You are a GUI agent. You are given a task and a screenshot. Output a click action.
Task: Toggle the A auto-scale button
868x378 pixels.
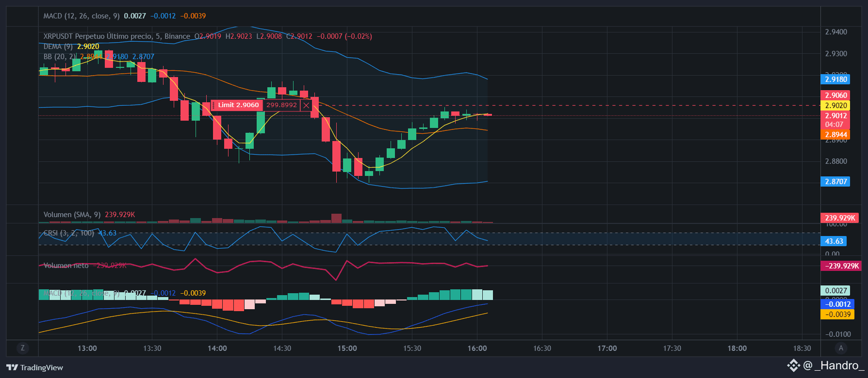[841, 348]
